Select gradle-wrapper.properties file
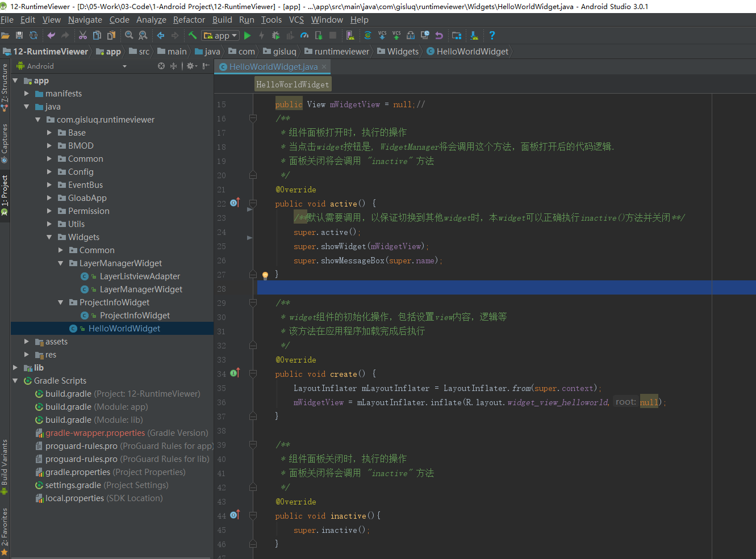Image resolution: width=756 pixels, height=559 pixels. 95,432
